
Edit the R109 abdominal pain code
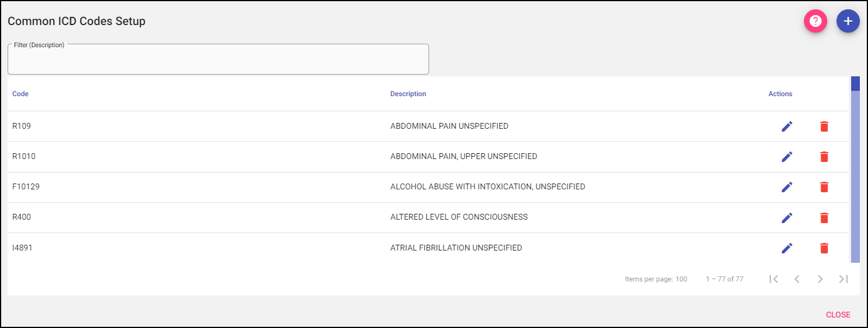pos(787,126)
